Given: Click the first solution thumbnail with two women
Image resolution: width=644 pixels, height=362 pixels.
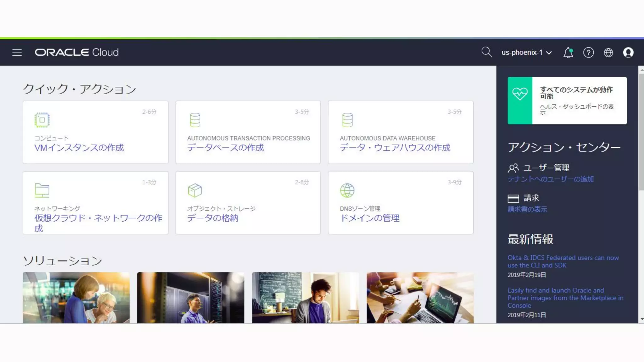Looking at the screenshot, I should pos(76,297).
